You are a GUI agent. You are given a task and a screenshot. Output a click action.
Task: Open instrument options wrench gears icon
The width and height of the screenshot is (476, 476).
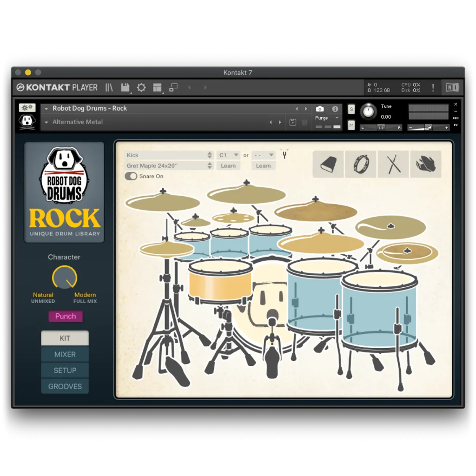[27, 107]
